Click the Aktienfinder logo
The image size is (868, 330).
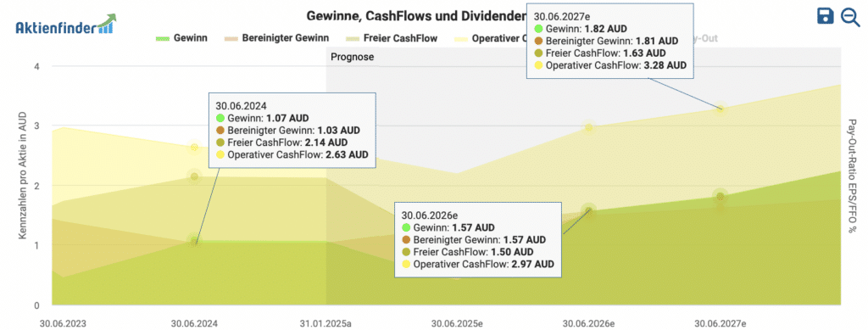pos(66,25)
